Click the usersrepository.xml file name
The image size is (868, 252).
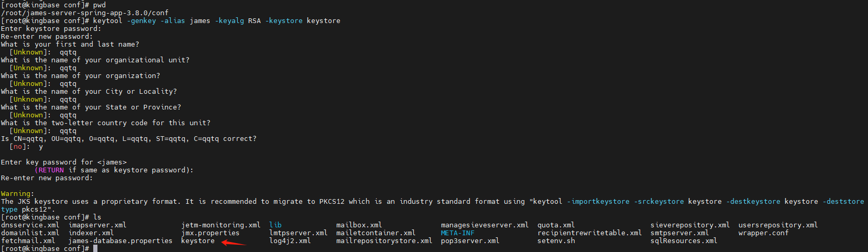(778, 225)
